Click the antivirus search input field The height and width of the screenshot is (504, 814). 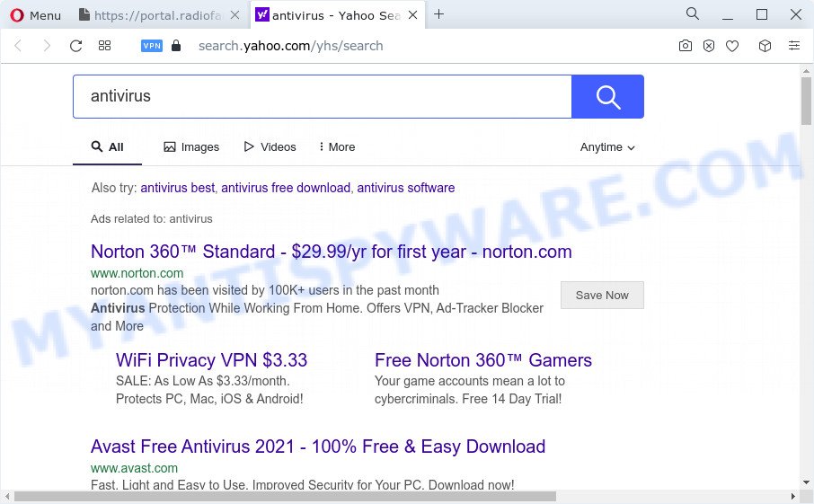coord(323,96)
